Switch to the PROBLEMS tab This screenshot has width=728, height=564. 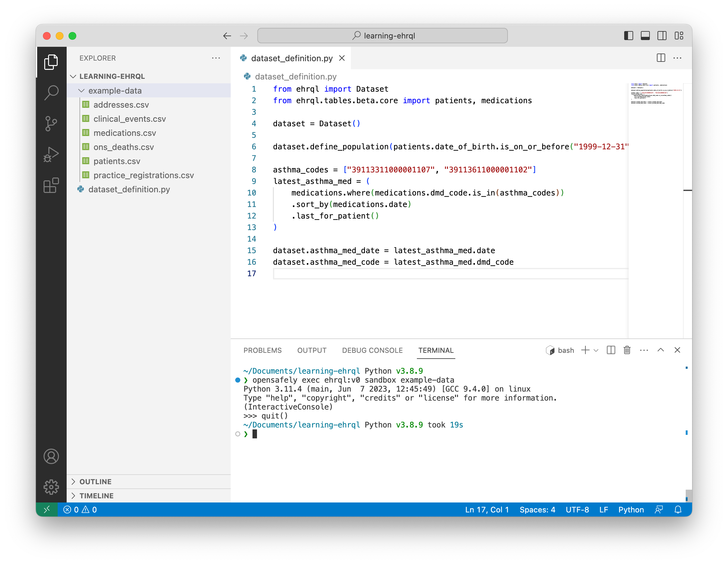click(262, 350)
